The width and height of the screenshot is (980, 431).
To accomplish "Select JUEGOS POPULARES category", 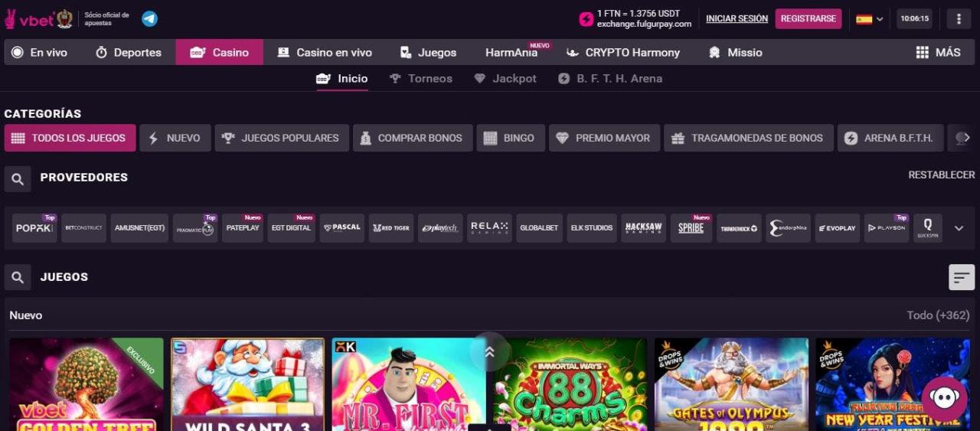I will 282,138.
